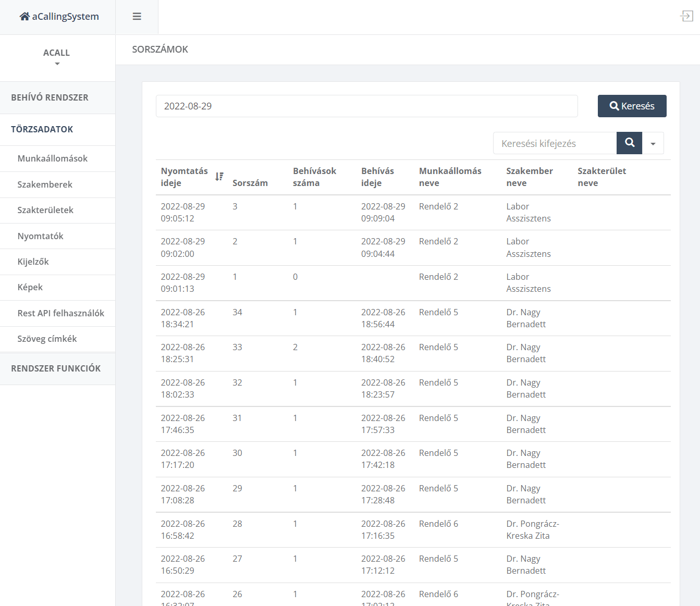
Task: Open BEHÍVÓ RENDSZER menu section
Action: tap(57, 97)
